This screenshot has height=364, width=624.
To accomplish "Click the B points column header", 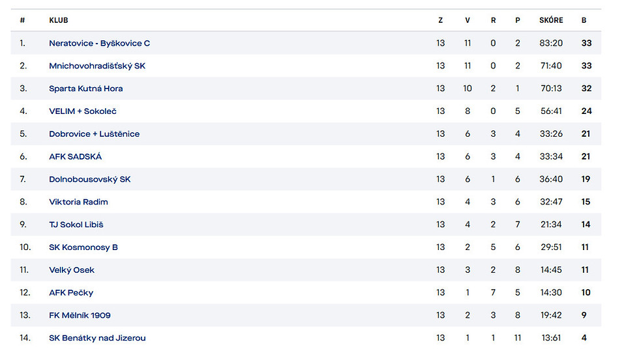I will [584, 20].
